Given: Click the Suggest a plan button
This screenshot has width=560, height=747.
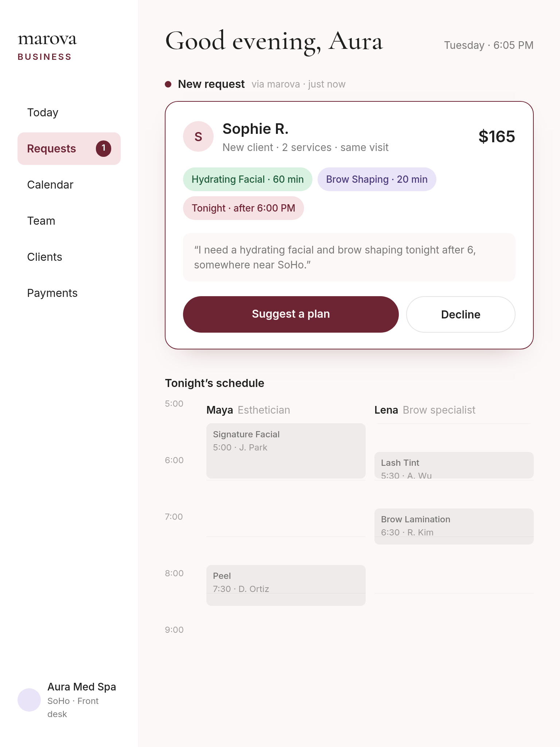Looking at the screenshot, I should click(291, 314).
